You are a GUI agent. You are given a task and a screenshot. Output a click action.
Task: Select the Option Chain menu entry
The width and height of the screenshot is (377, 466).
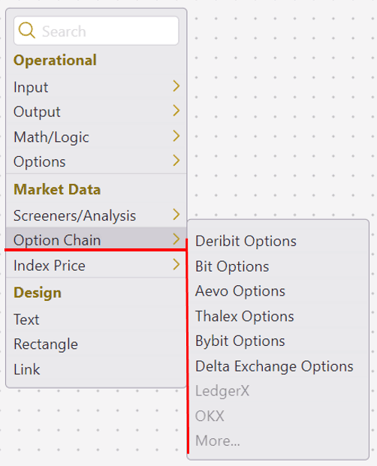click(x=96, y=240)
